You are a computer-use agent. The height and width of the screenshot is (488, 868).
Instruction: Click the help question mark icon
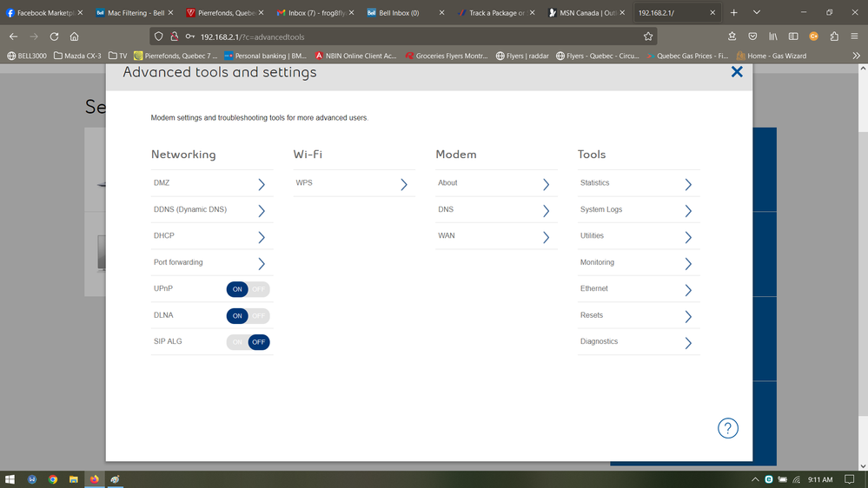click(x=727, y=428)
